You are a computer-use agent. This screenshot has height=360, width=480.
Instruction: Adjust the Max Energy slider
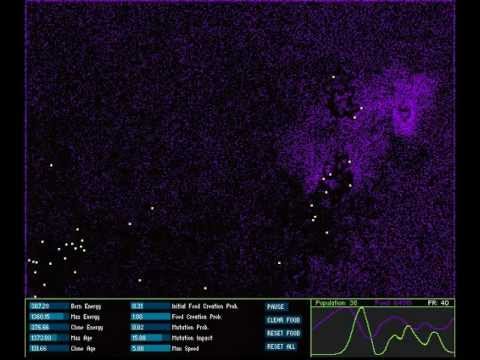(49, 317)
